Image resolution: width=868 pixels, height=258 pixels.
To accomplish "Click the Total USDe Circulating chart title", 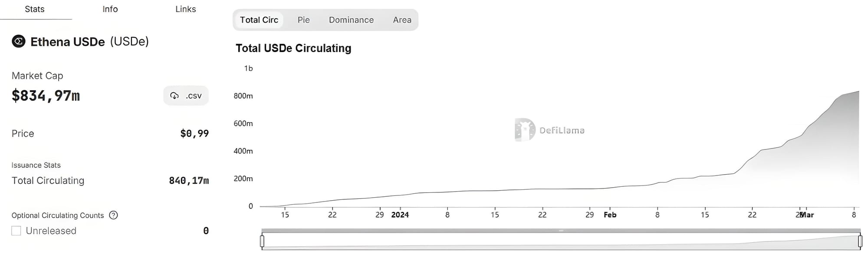I will click(293, 48).
